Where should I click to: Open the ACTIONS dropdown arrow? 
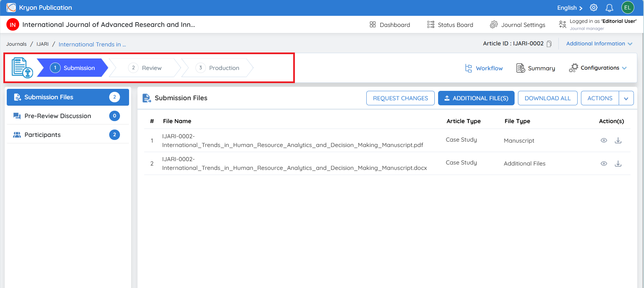pyautogui.click(x=626, y=98)
